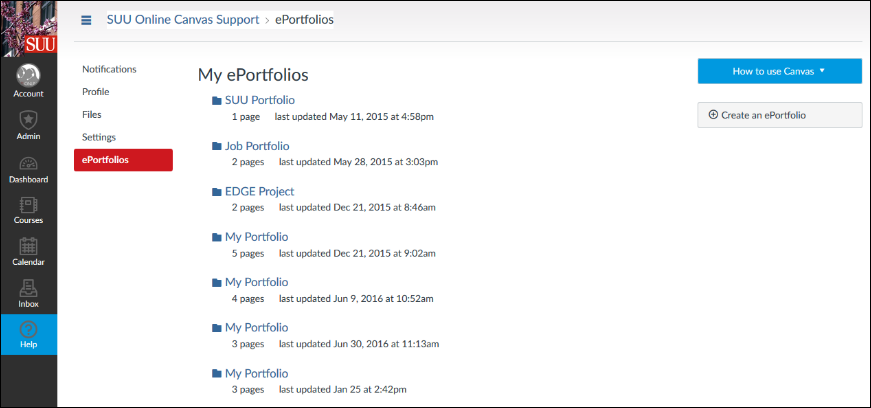Go to the Dashboard speedometer icon
Screen dimensions: 871x408
coord(28,163)
